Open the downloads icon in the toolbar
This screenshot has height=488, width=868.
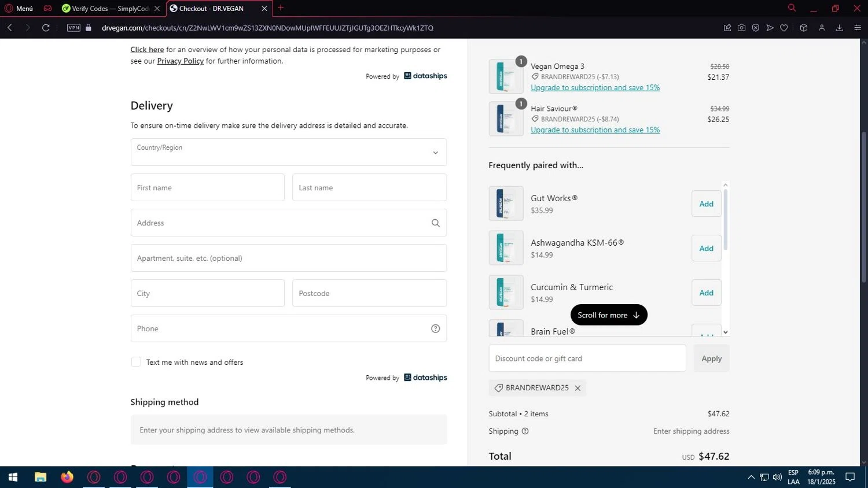[x=839, y=28]
